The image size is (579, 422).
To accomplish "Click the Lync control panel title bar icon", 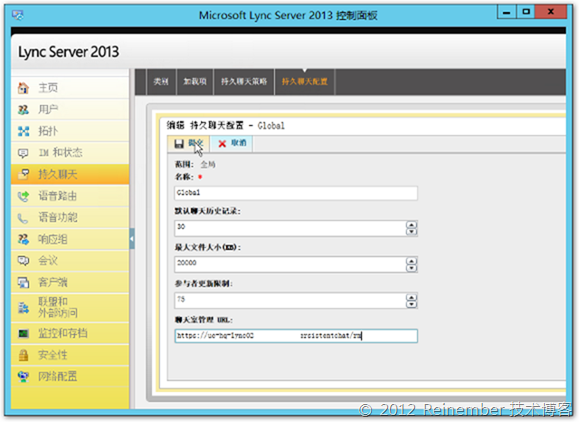I will click(x=17, y=15).
